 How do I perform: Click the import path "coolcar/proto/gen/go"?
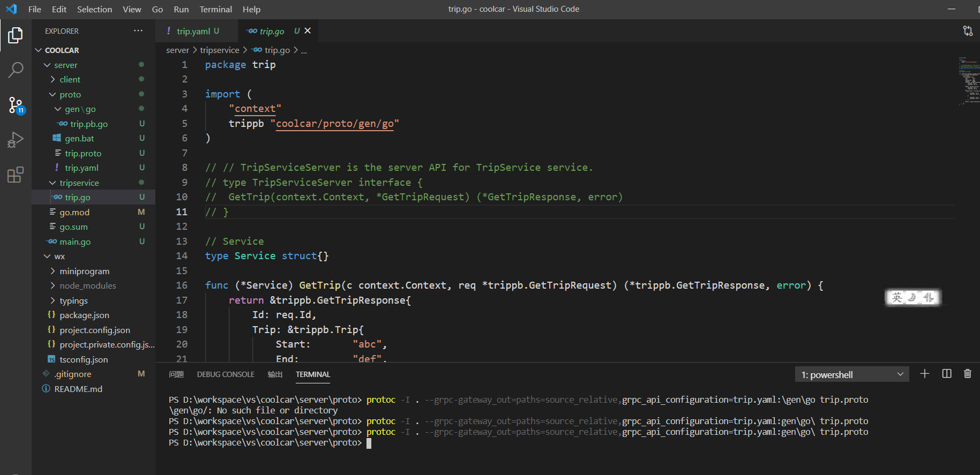pyautogui.click(x=335, y=124)
